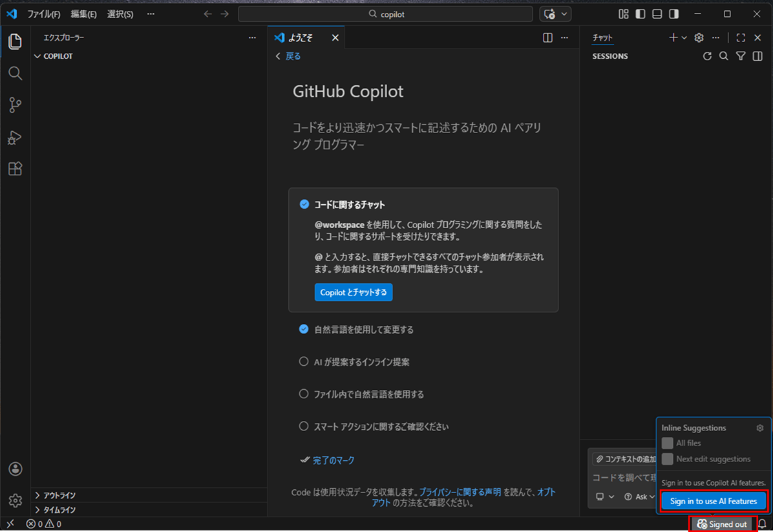
Task: Check Next edit suggestions
Action: click(666, 458)
